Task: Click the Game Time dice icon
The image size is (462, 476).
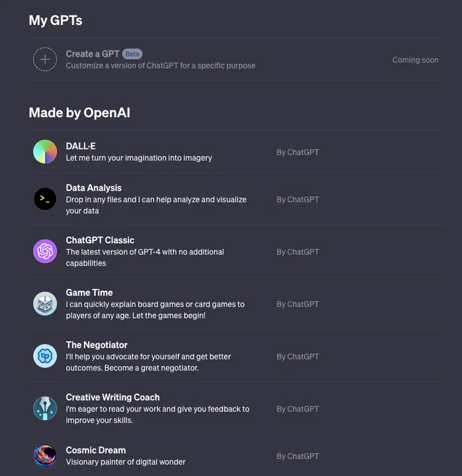Action: [x=45, y=304]
